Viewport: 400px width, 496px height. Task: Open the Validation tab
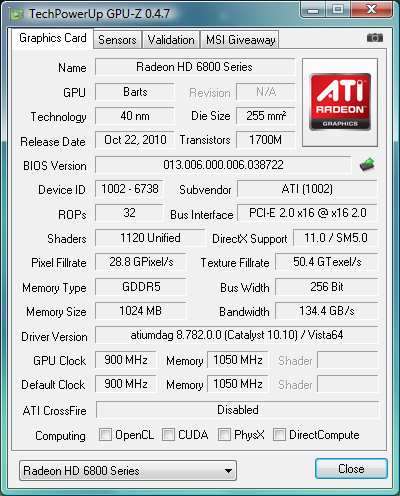[x=171, y=40]
